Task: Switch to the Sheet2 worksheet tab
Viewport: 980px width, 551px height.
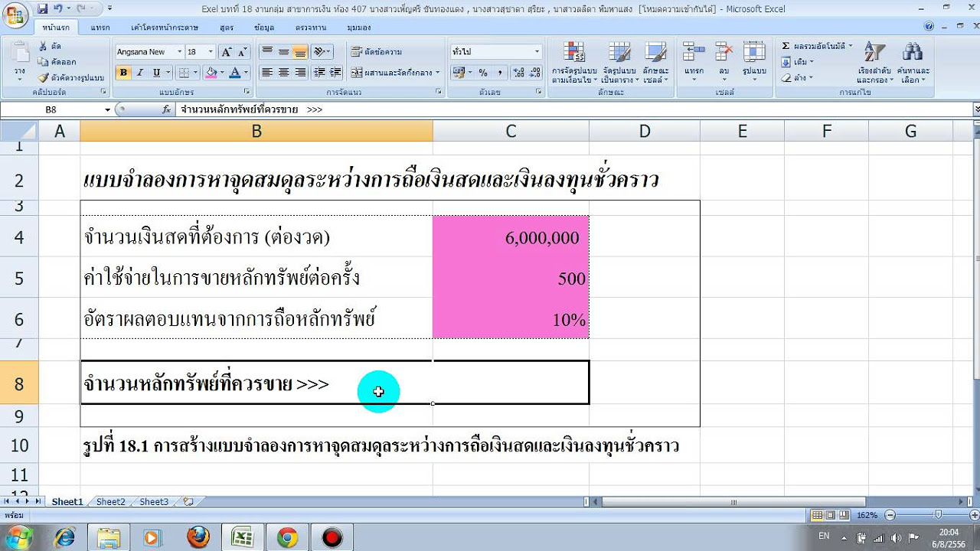Action: 111,502
